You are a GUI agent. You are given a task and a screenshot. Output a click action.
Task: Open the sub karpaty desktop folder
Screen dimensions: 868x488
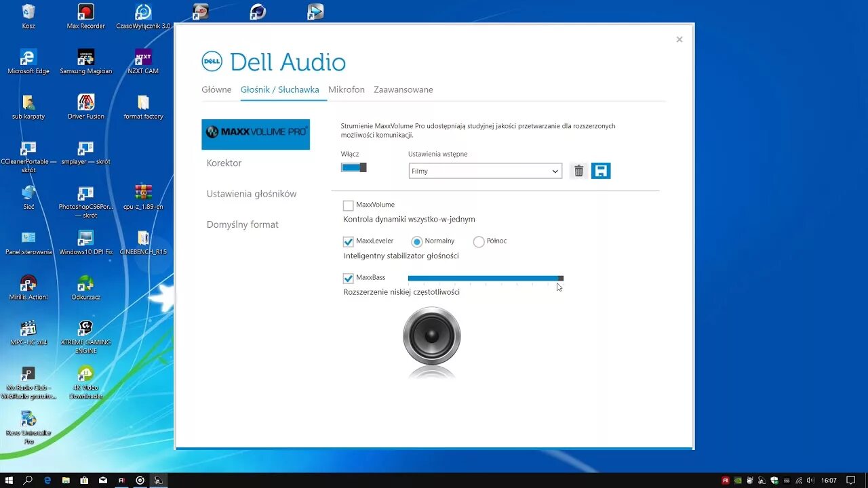coord(28,107)
